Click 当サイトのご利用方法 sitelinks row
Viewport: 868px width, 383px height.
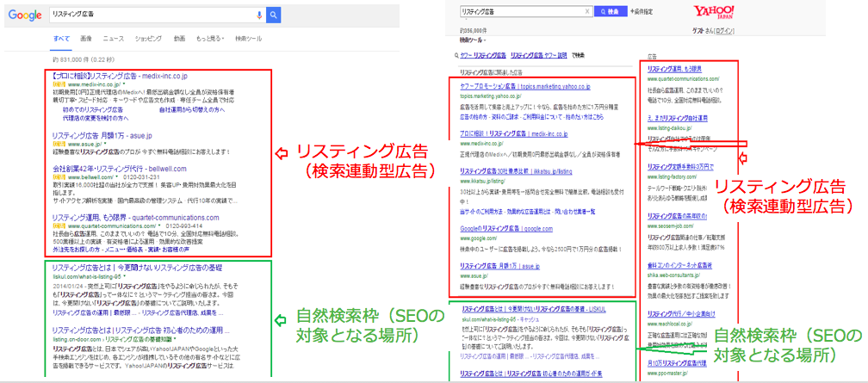(526, 212)
